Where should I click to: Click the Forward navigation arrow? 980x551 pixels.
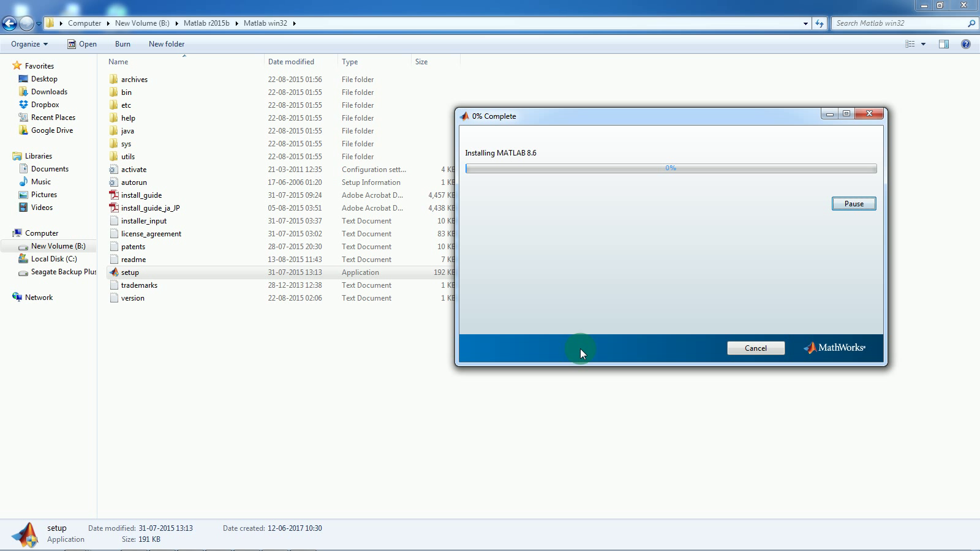26,23
